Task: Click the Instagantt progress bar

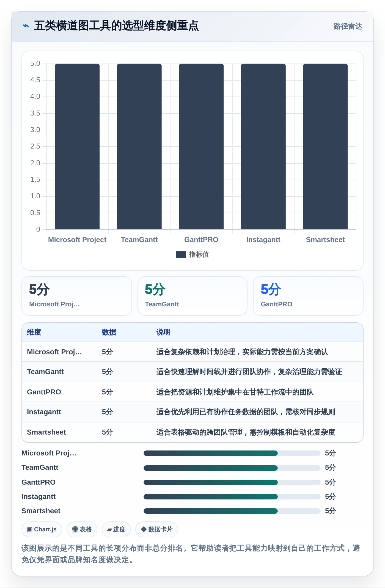Action: (x=232, y=496)
